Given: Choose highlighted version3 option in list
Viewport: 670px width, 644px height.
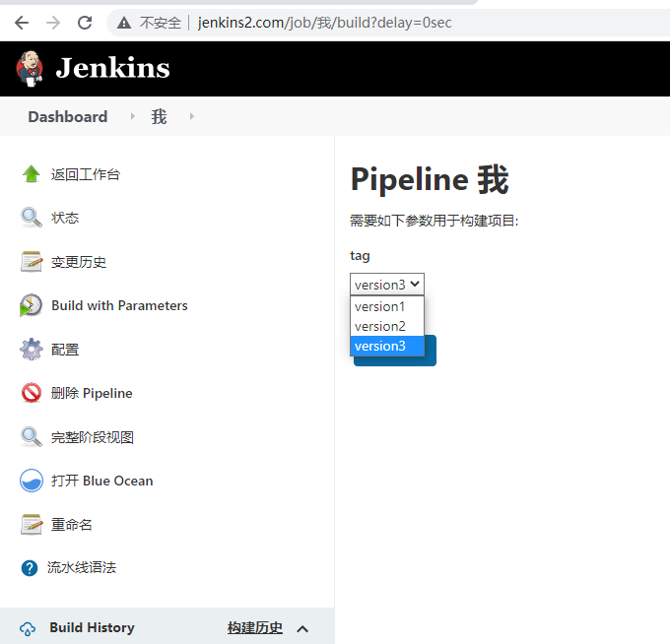Looking at the screenshot, I should point(386,346).
